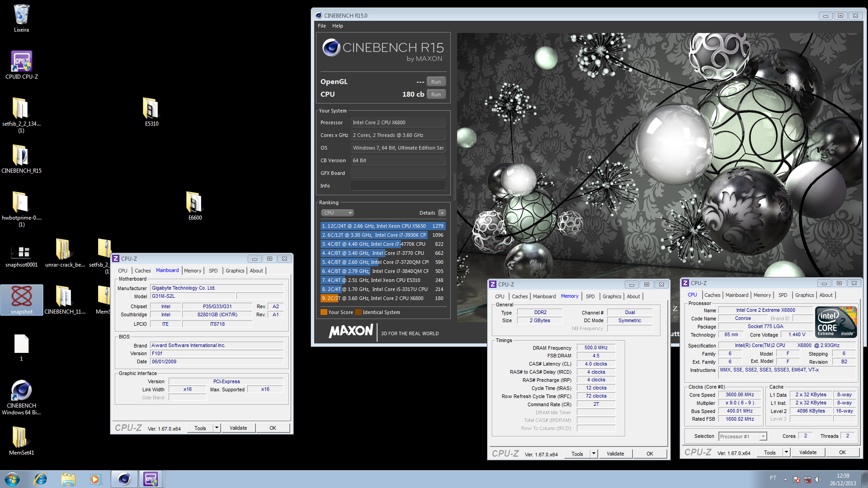Select ranking row Xeon CPU X5650
Viewport: 868px width, 488px height.
(383, 226)
